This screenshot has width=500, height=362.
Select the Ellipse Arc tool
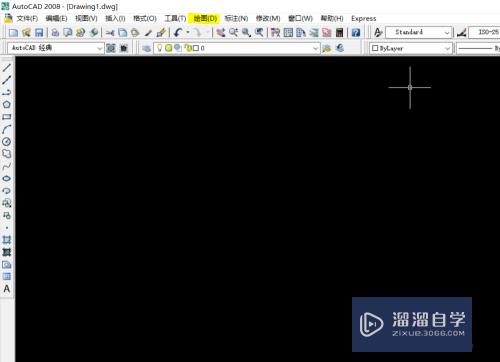7,191
